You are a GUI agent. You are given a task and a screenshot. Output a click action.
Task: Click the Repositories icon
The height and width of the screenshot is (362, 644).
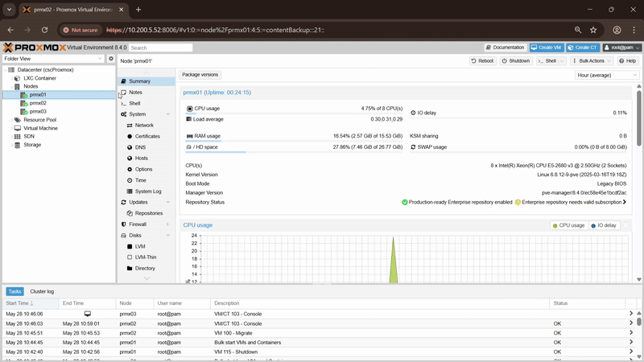pos(130,213)
